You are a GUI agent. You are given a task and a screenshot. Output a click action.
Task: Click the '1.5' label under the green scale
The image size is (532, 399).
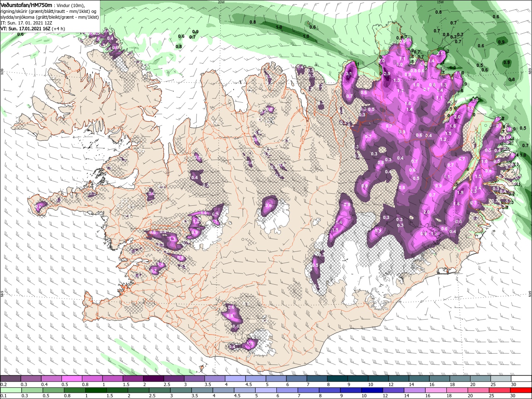pyautogui.click(x=110, y=396)
